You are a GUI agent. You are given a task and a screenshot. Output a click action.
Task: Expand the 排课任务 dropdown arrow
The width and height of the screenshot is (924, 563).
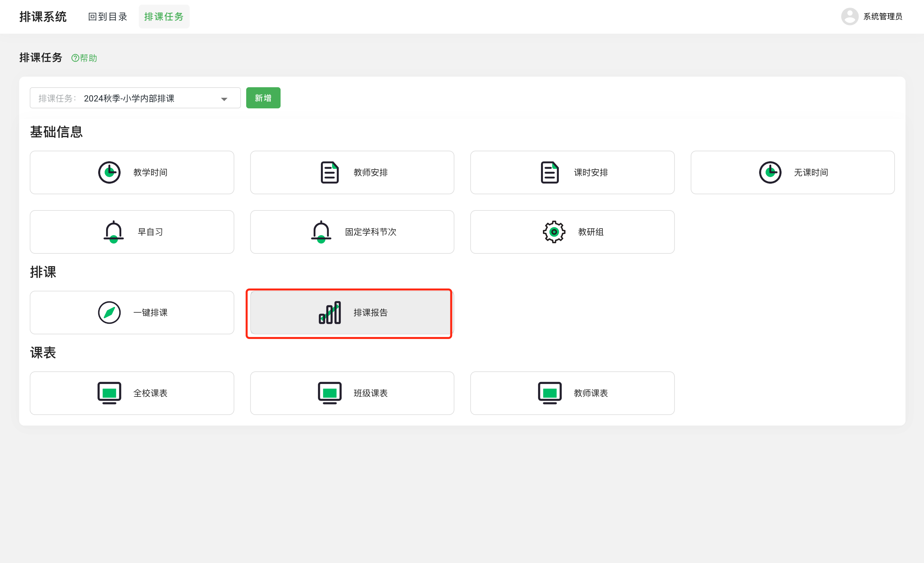coord(224,99)
